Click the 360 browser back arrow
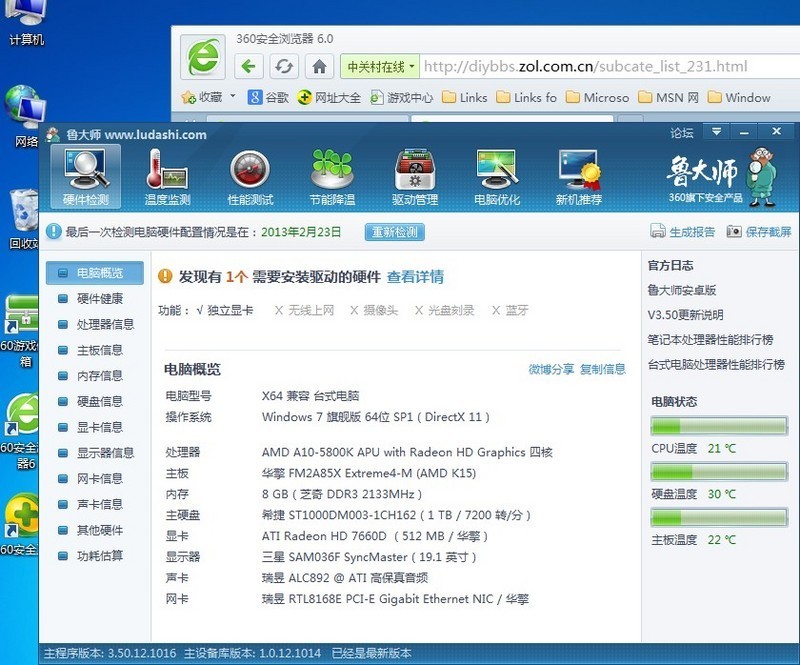Image resolution: width=800 pixels, height=665 pixels. 248,66
